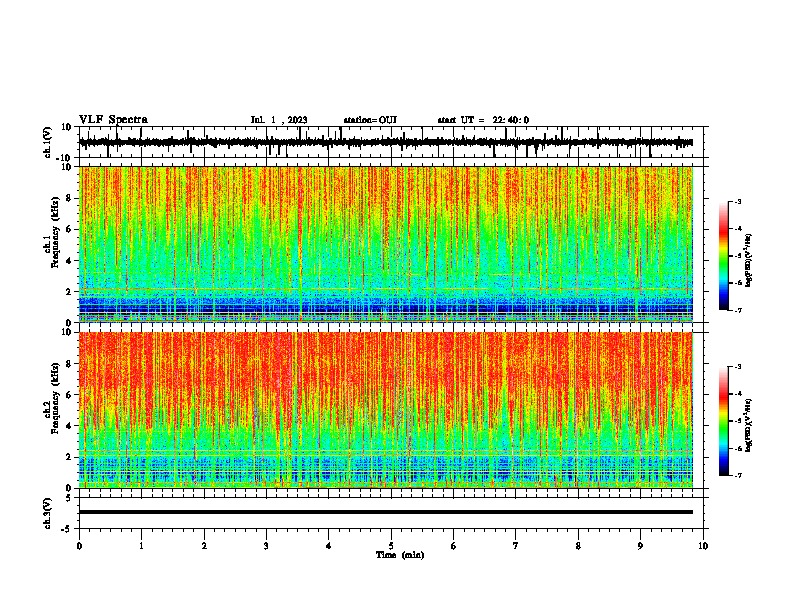The height and width of the screenshot is (612, 792).
Task: Click the ch.2 color bar log(PSD) label
Action: tap(749, 425)
